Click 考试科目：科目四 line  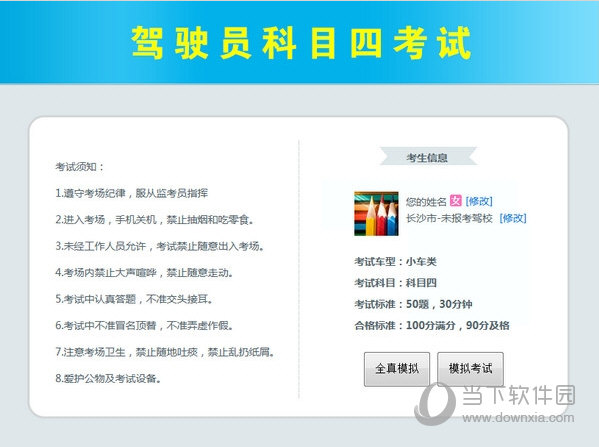coord(395,283)
